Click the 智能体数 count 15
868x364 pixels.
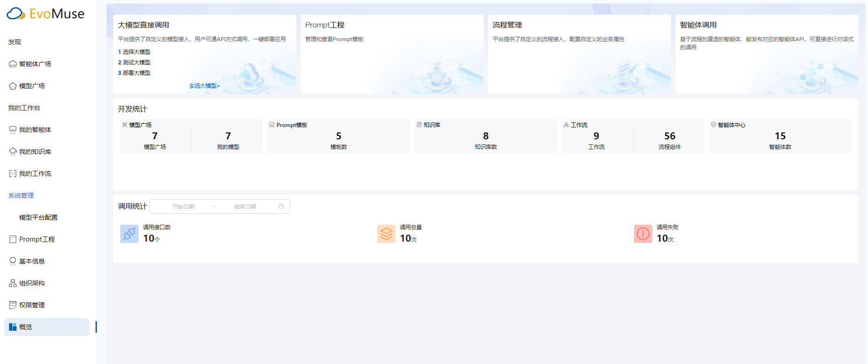pyautogui.click(x=780, y=136)
